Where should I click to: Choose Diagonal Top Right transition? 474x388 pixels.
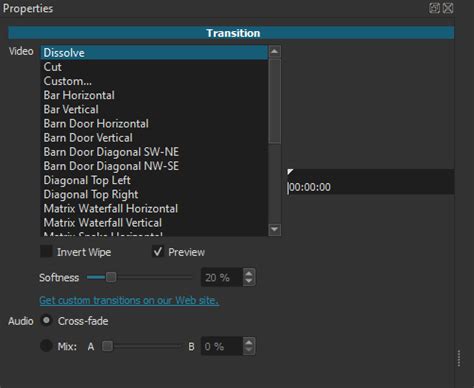(x=154, y=194)
